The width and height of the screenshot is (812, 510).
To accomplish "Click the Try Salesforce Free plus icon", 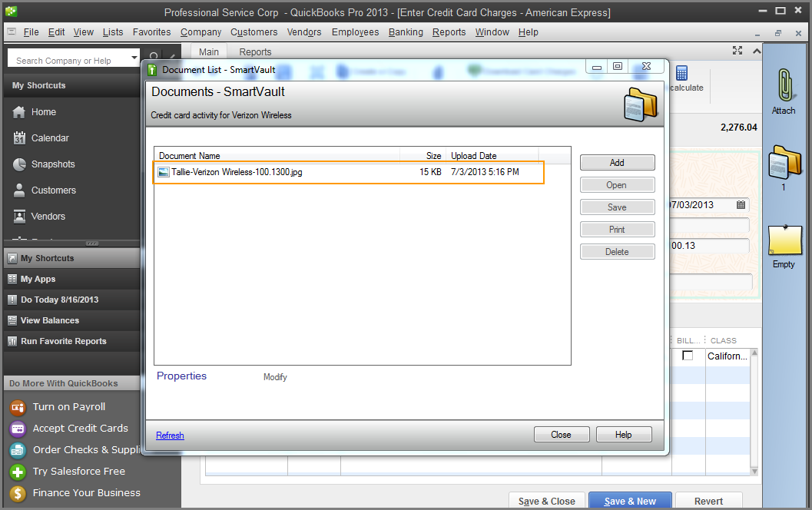I will coord(18,472).
